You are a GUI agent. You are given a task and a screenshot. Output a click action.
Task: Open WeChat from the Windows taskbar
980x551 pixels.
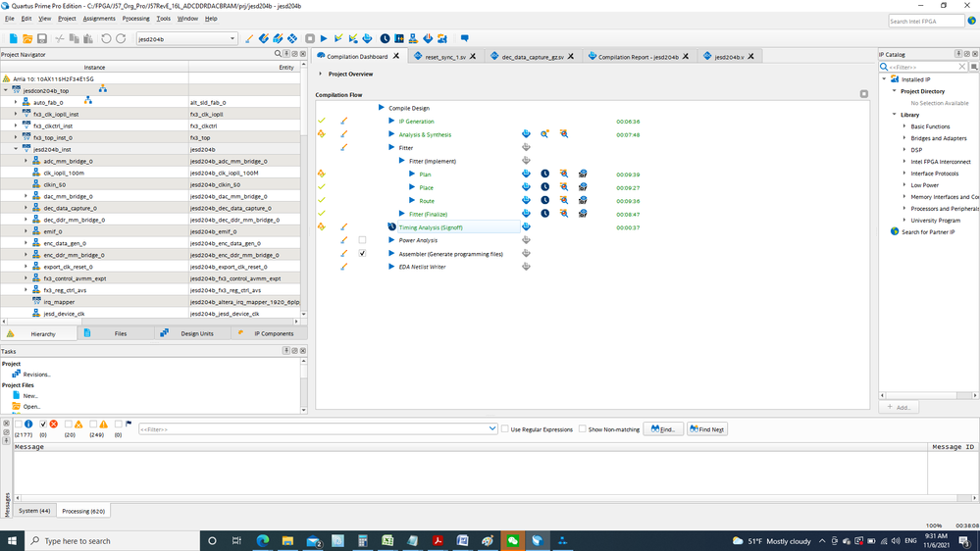point(513,540)
